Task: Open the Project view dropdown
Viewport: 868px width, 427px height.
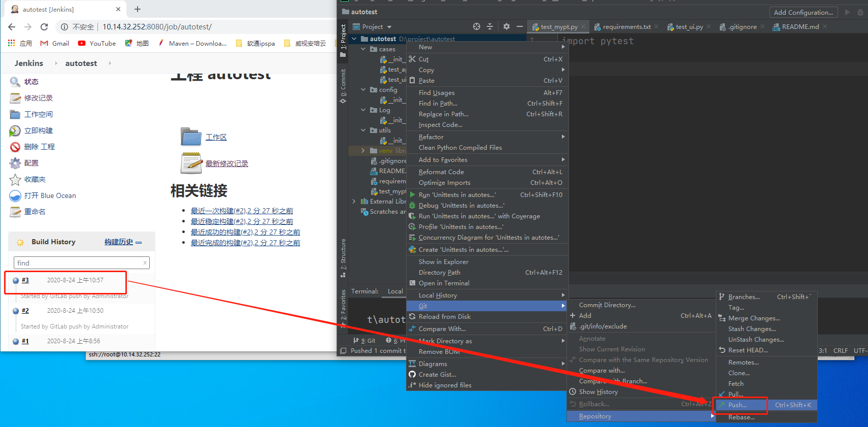Action: 389,27
